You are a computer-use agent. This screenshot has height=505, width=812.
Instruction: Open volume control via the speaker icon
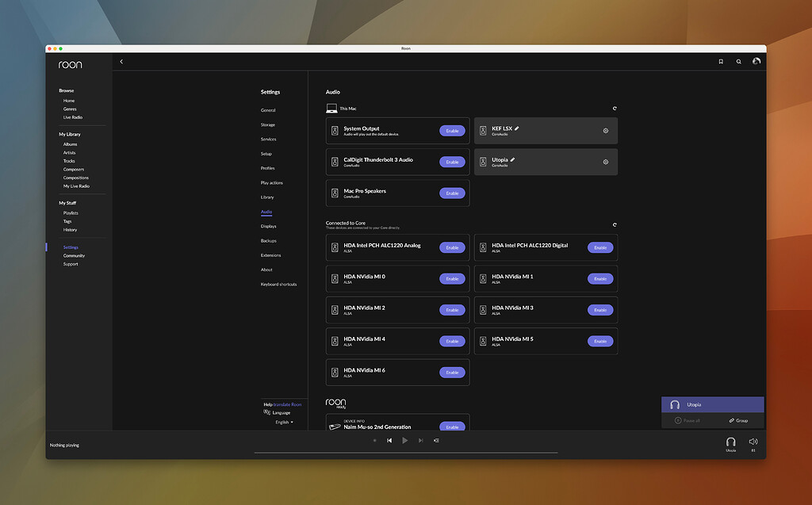click(x=752, y=441)
